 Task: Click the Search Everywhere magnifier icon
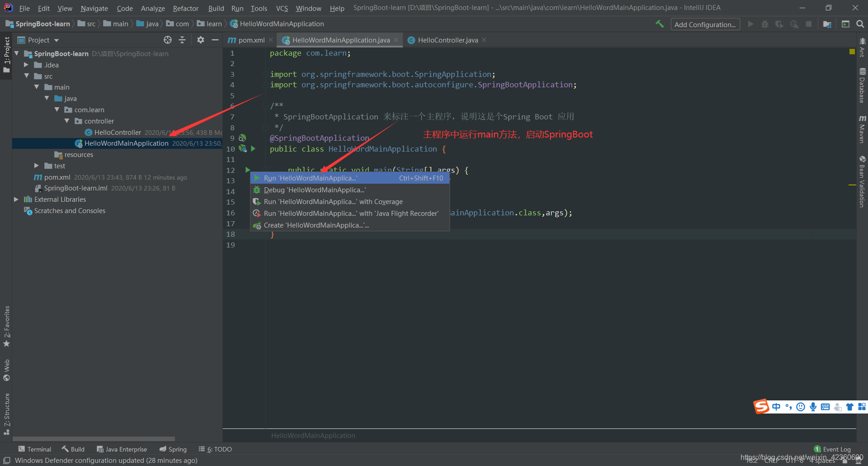(x=860, y=24)
